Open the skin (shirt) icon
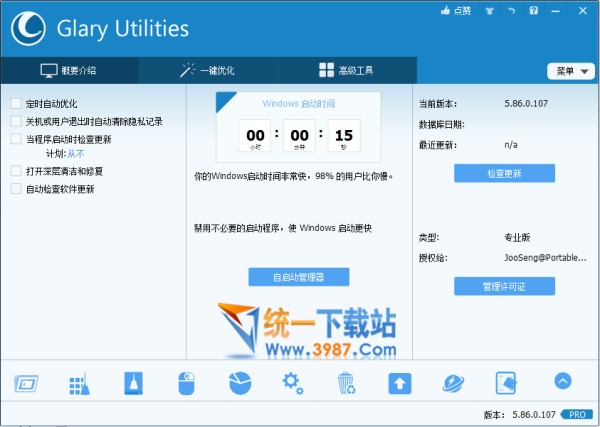 pyautogui.click(x=489, y=11)
